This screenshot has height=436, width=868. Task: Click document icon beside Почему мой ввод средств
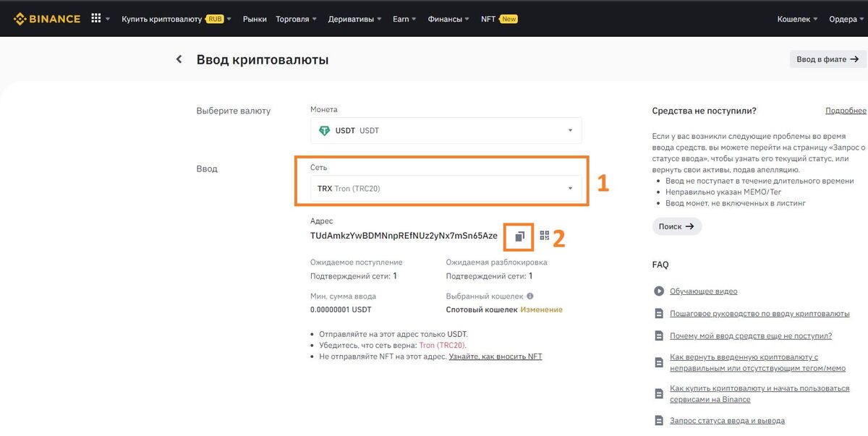pyautogui.click(x=659, y=335)
